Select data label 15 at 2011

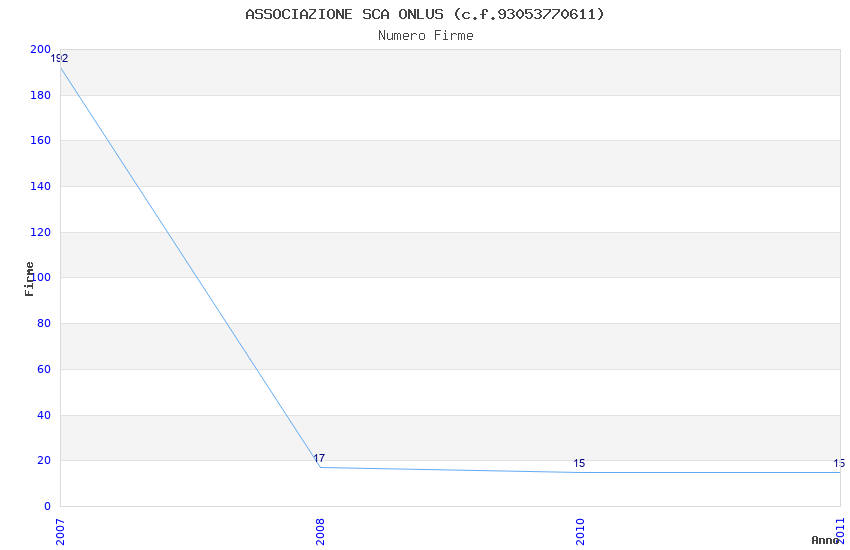839,463
